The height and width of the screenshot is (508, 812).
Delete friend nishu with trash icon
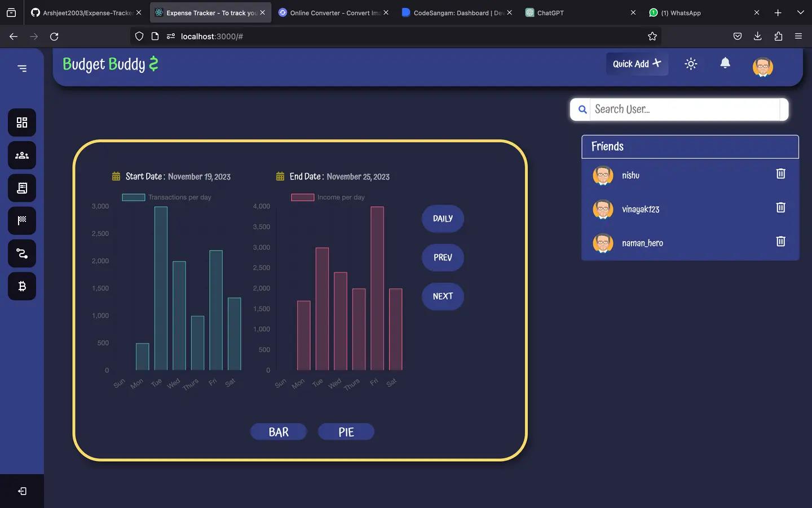(780, 174)
